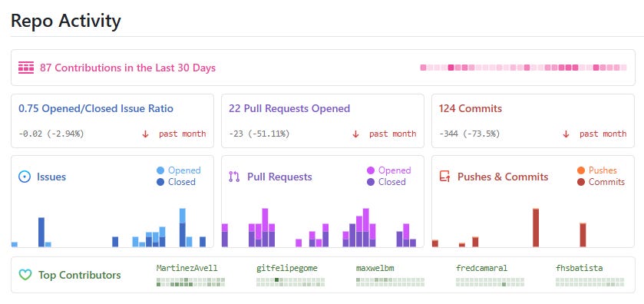Click the Closed label in Issues legend
The width and height of the screenshot is (644, 304).
point(182,182)
